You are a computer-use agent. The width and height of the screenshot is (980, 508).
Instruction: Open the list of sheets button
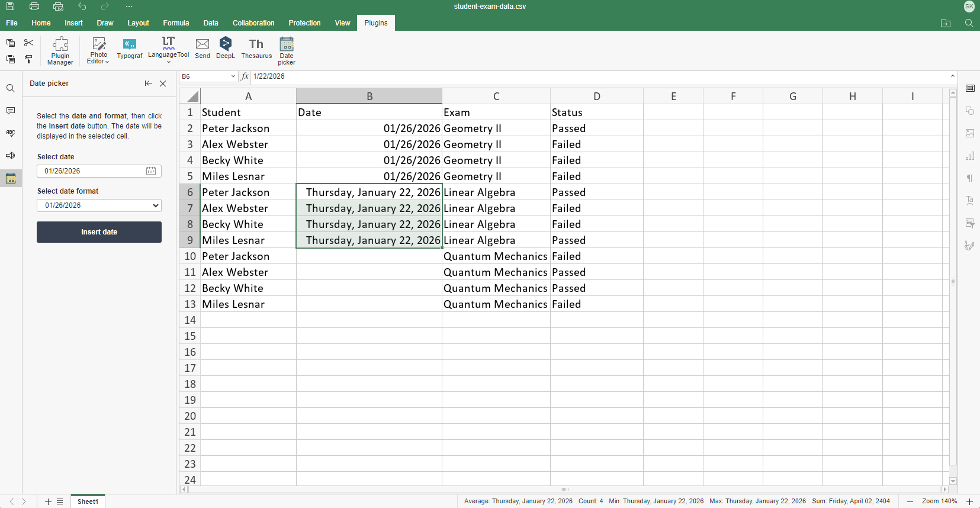60,501
